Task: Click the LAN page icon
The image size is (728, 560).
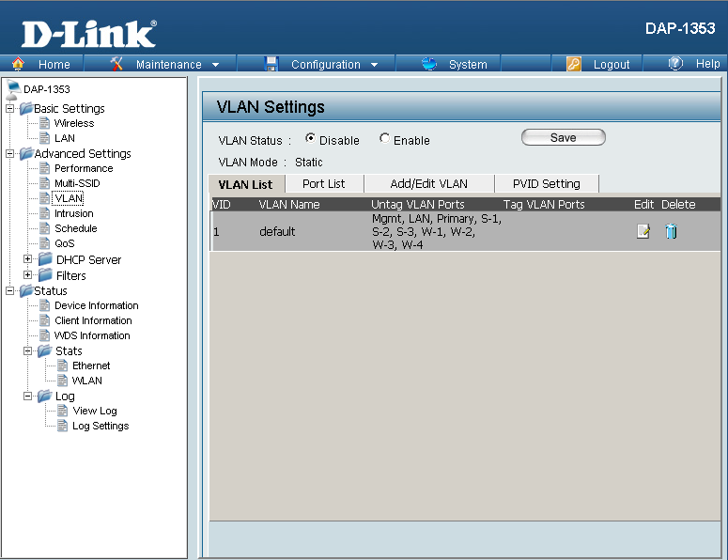Action: pos(44,138)
